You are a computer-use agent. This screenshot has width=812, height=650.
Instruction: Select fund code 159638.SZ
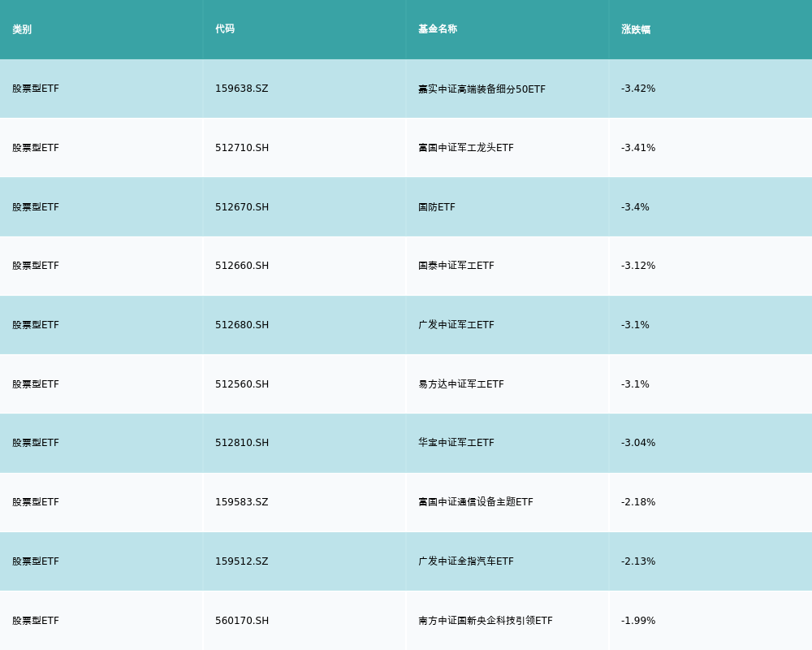point(241,89)
